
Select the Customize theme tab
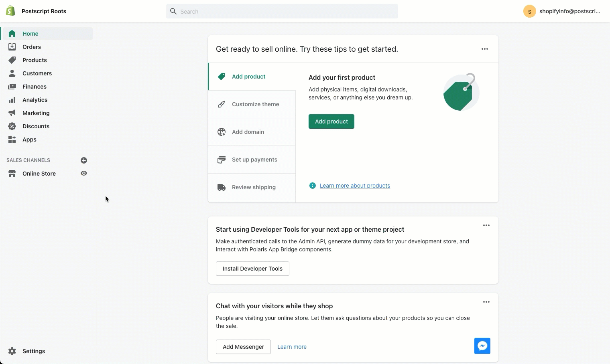pos(252,104)
